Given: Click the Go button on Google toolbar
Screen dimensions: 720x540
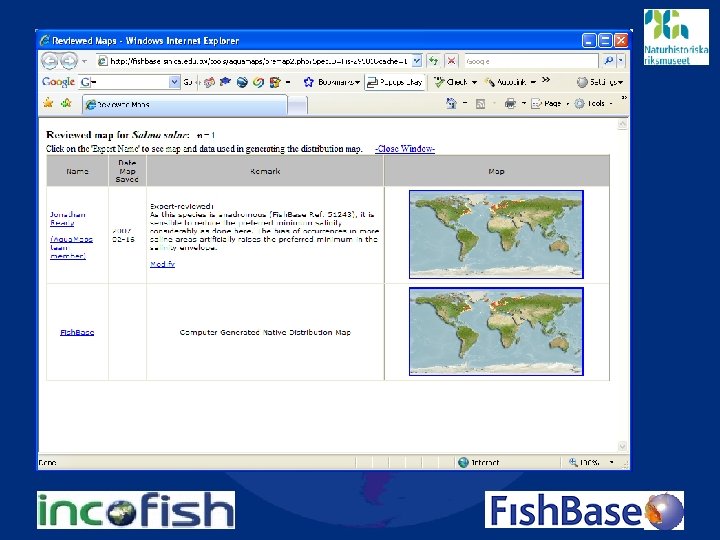Looking at the screenshot, I should tap(187, 82).
